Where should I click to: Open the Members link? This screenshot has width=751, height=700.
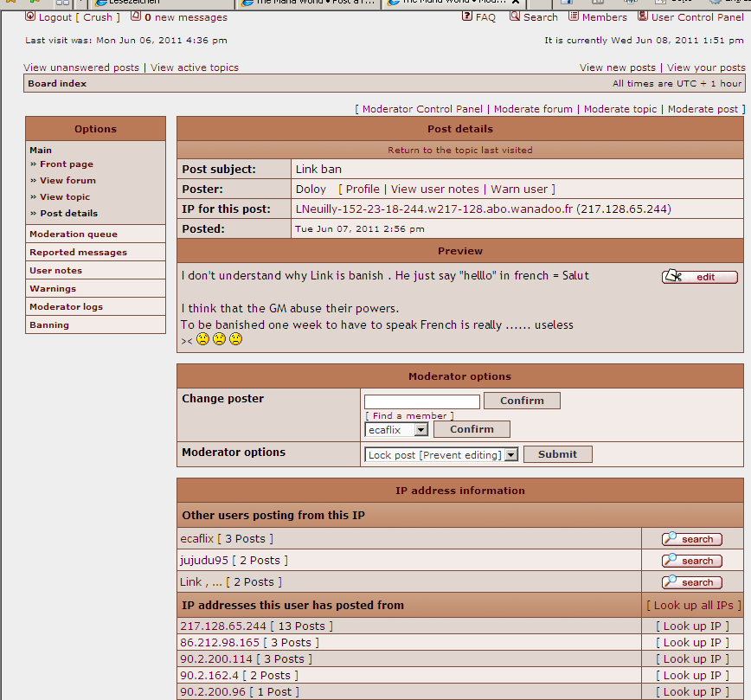click(605, 17)
